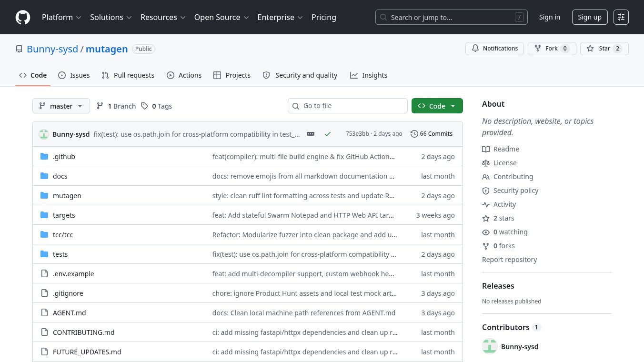Open the Report repository link

coord(509,260)
